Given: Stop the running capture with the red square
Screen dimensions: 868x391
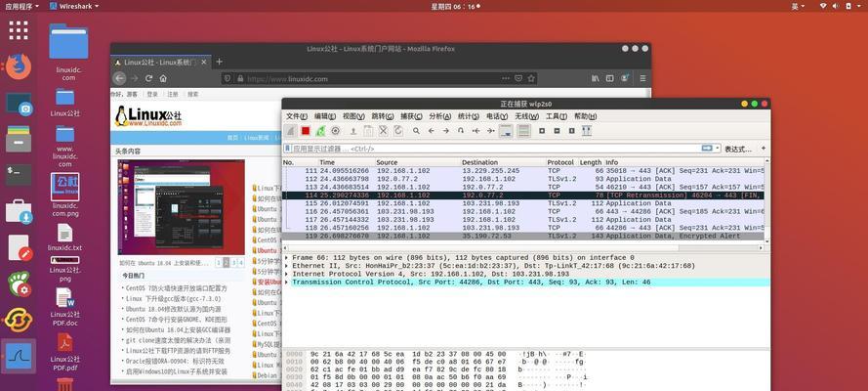Looking at the screenshot, I should [x=305, y=131].
